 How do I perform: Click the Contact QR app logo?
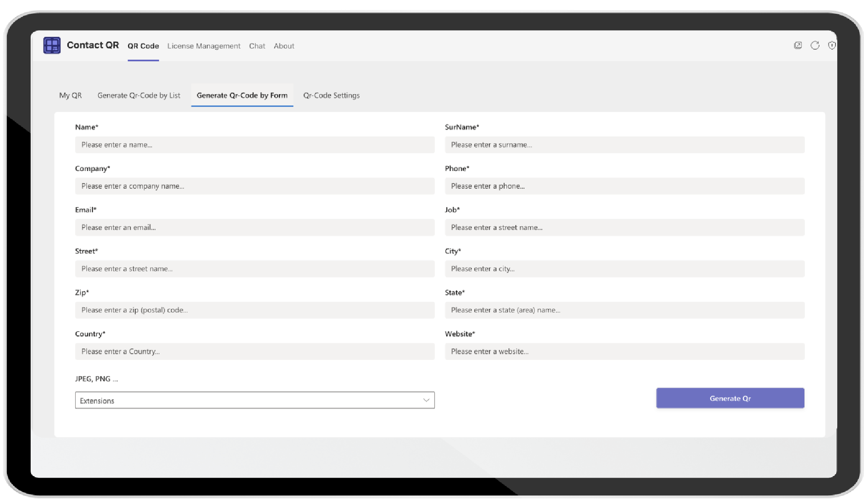pyautogui.click(x=51, y=46)
